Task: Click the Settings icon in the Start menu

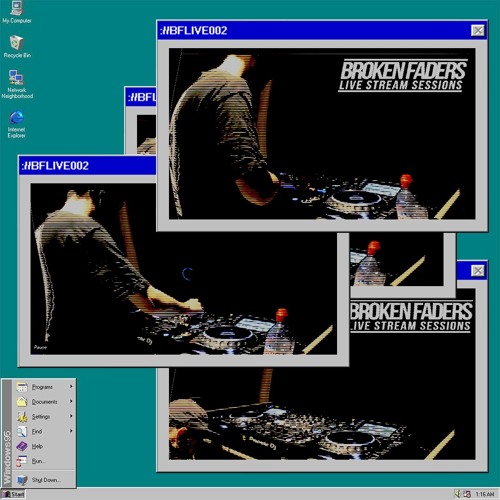Action: (x=22, y=417)
